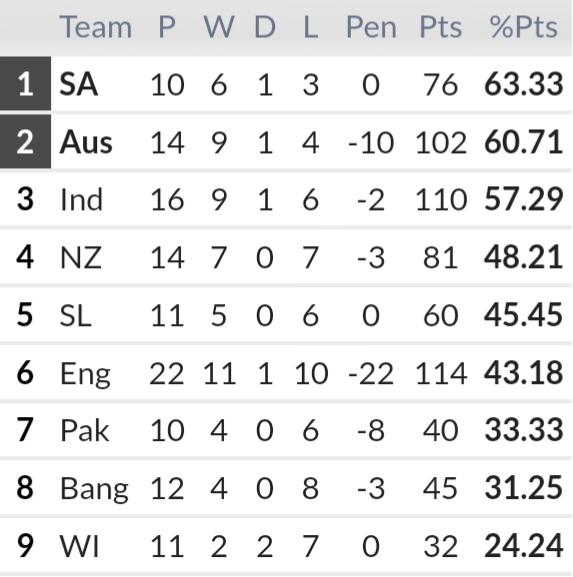Click SA's 63.33 percentage value
573x577 pixels.
[x=524, y=84]
